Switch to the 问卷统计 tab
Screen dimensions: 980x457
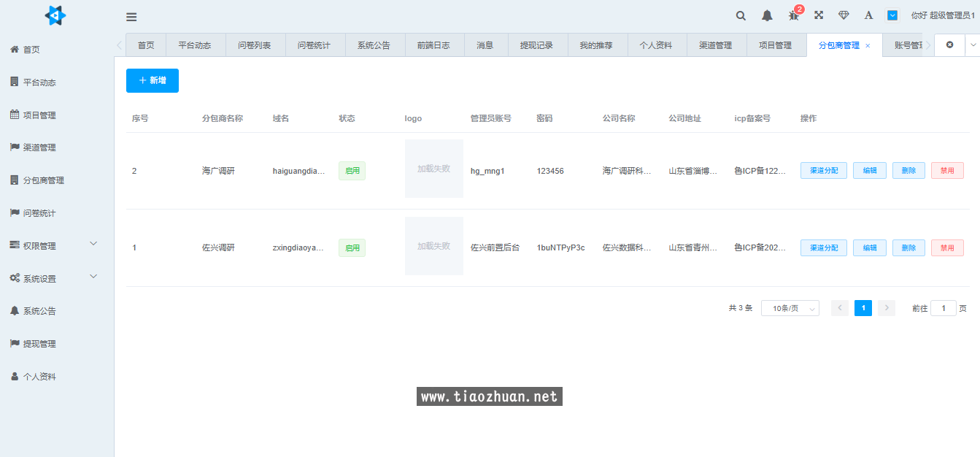click(x=314, y=45)
